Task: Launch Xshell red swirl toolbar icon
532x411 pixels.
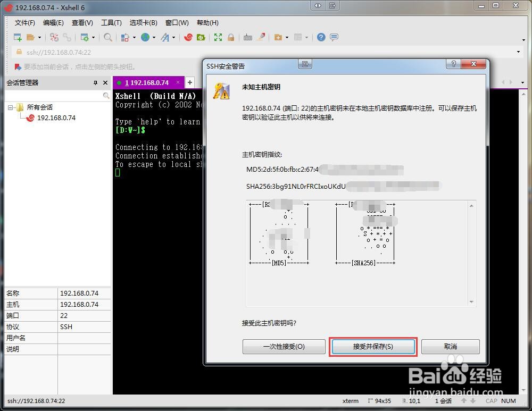Action: [x=188, y=37]
